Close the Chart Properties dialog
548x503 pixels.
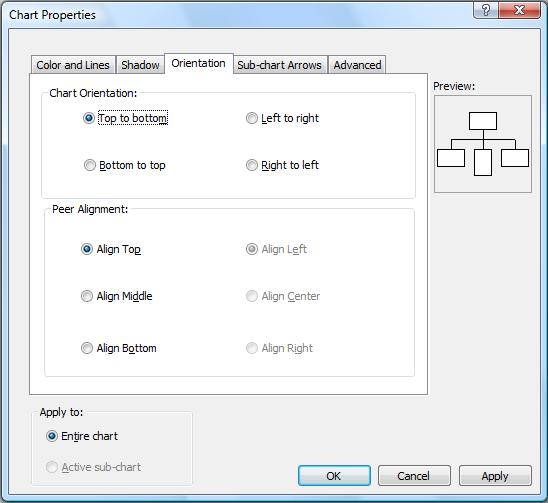[x=519, y=9]
